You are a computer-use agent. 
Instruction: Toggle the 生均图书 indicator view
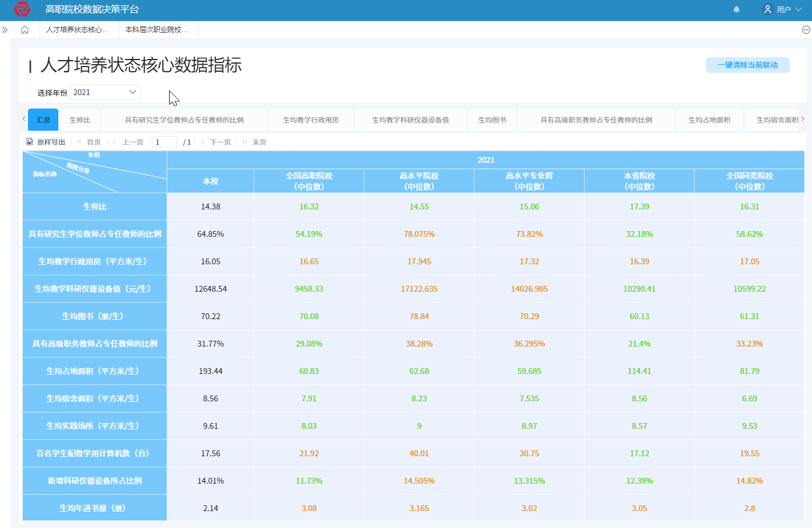point(491,119)
